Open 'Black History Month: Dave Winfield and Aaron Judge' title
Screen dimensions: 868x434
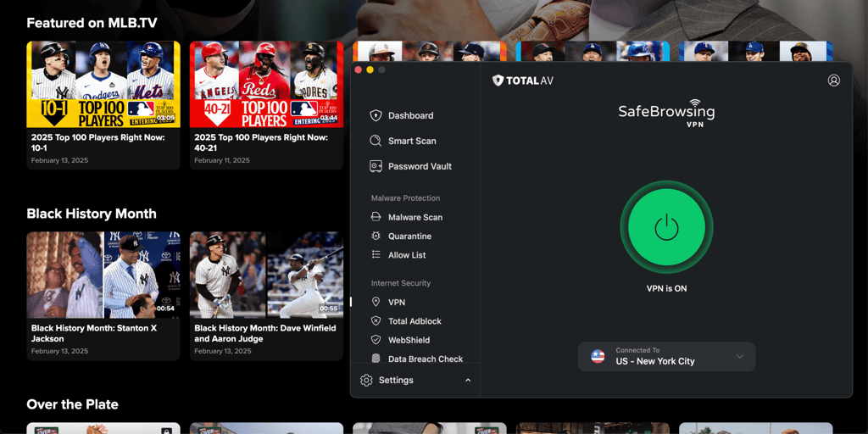[x=265, y=333]
